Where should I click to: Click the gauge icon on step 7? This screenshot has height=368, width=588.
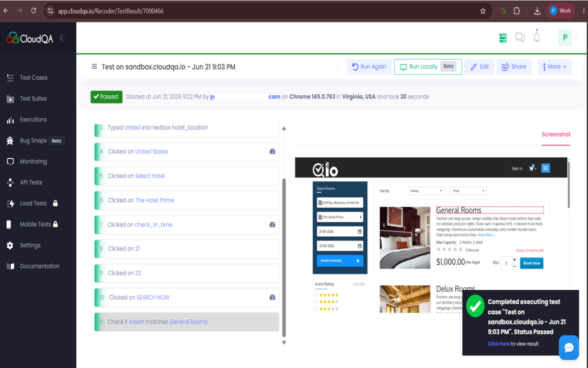[272, 224]
